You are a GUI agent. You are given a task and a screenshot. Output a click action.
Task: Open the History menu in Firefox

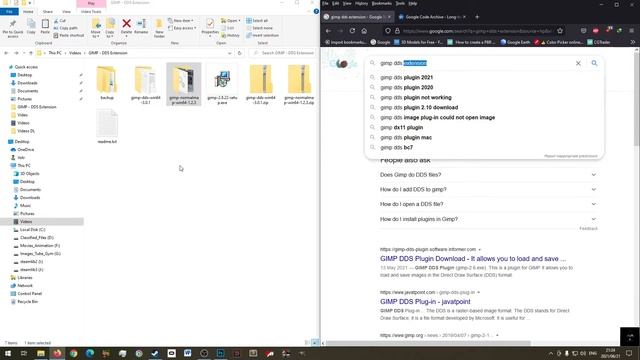click(x=361, y=4)
